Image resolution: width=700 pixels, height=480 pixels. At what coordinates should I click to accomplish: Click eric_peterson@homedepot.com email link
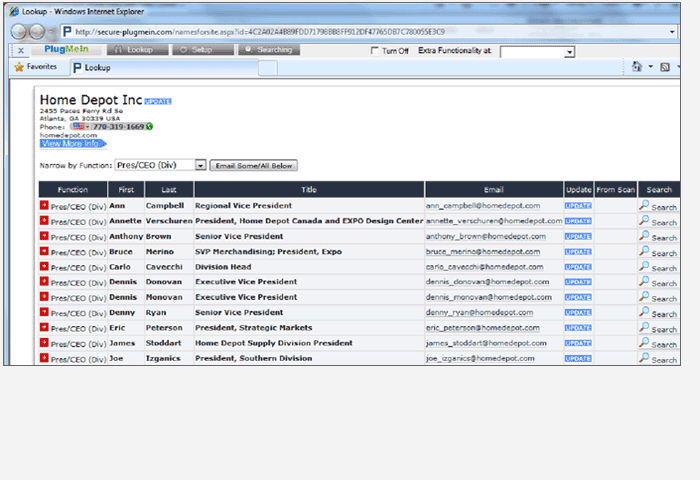pyautogui.click(x=482, y=328)
